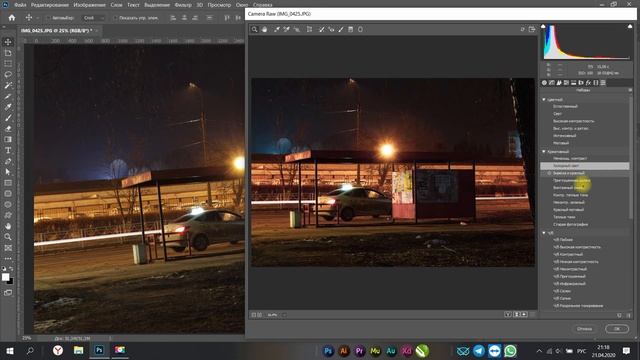Viewport: 640px width, 360px height.
Task: Open the fx Effects panel tab
Action: point(588,83)
